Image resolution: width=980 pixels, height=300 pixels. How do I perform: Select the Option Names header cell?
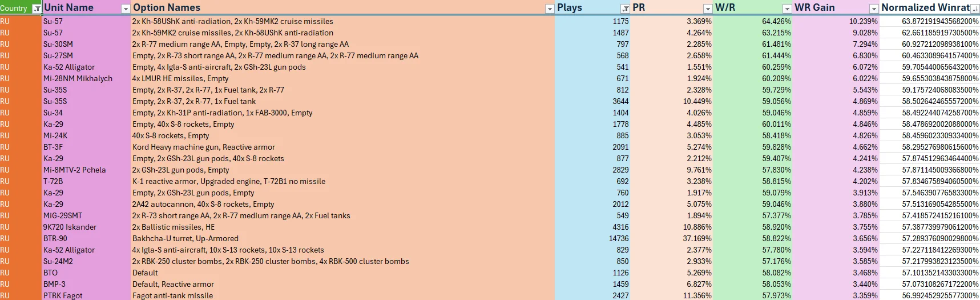pyautogui.click(x=343, y=7)
